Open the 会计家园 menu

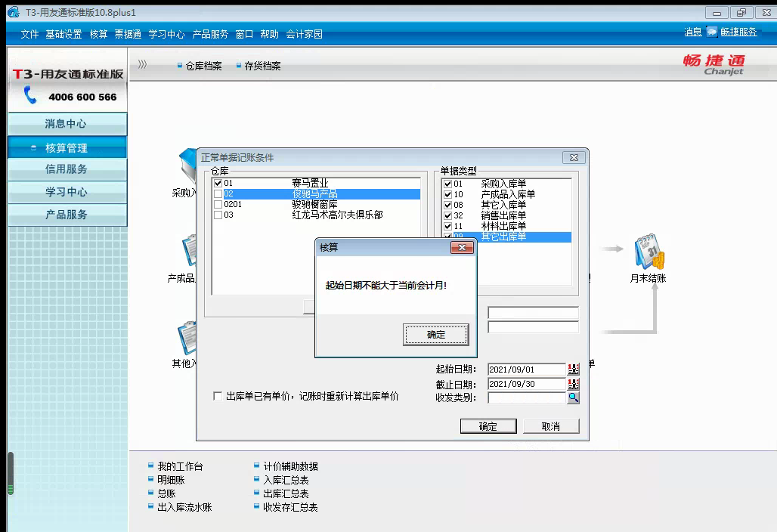tap(305, 34)
